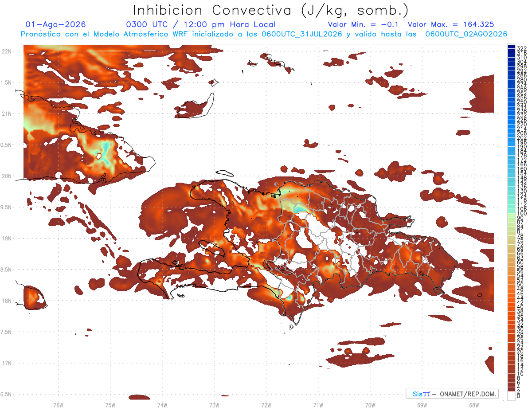Click the '73W' longitude label
Image resolution: width=532 pixels, height=411 pixels.
[x=214, y=405]
